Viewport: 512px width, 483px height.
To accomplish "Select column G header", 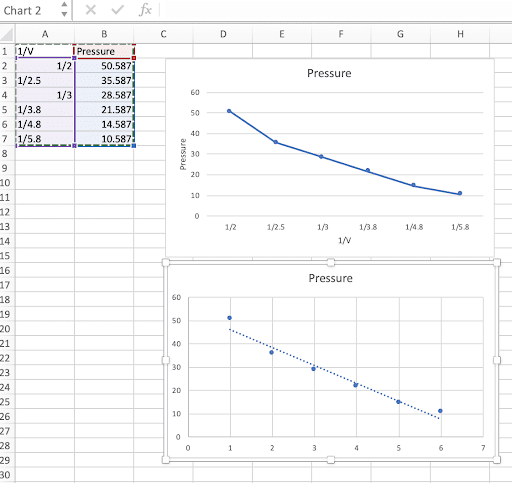I will [400, 34].
